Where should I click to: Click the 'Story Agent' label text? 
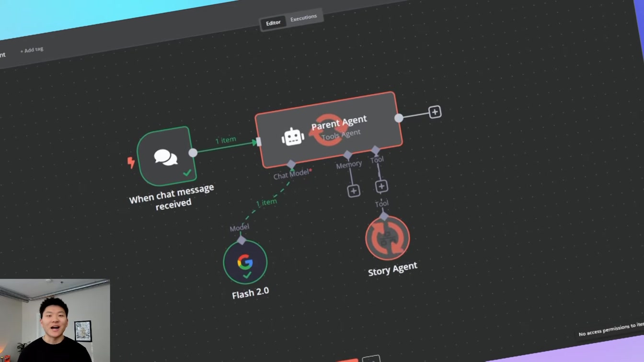(392, 269)
